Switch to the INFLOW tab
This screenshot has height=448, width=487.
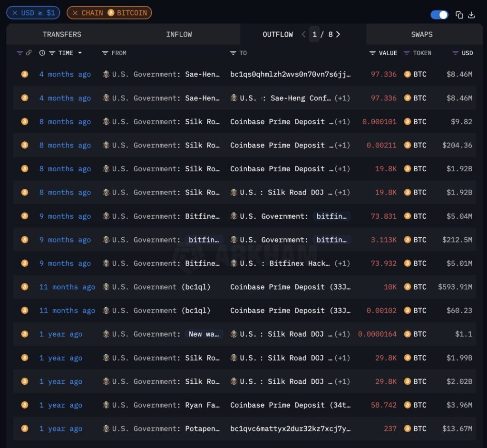179,34
